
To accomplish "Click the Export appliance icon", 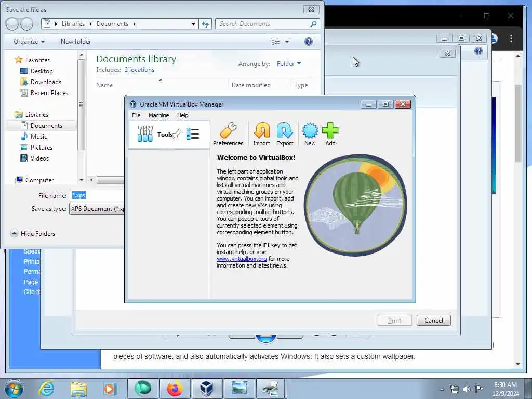I will (285, 135).
